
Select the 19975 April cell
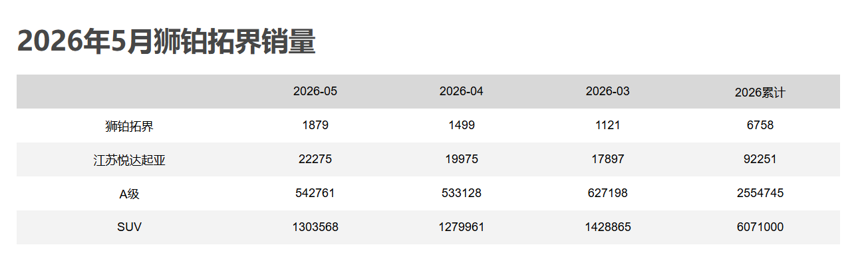tap(462, 159)
